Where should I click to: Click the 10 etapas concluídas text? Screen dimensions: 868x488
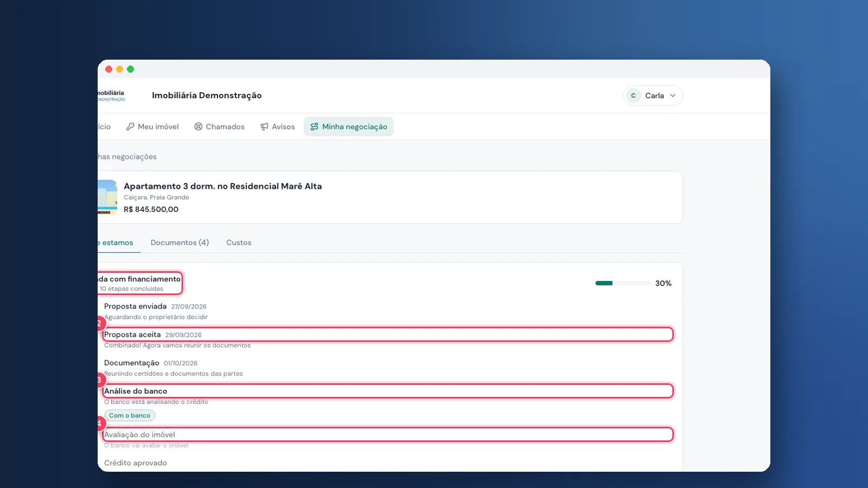click(x=131, y=289)
